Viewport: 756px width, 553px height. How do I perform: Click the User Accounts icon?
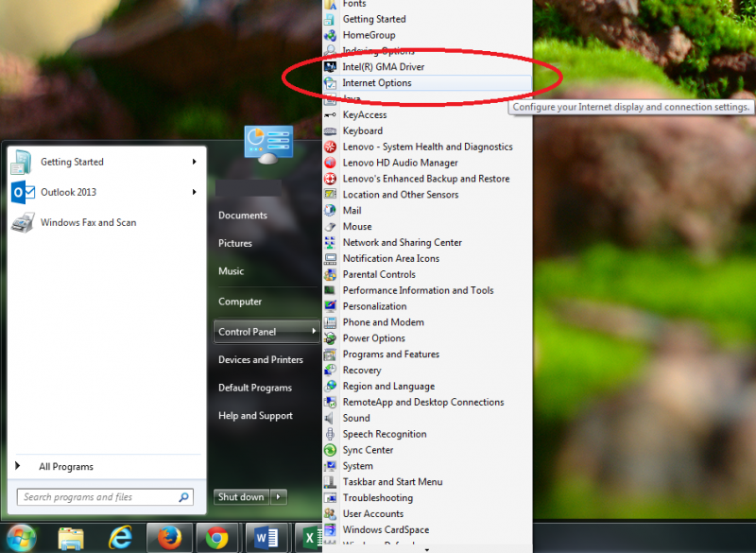pyautogui.click(x=330, y=514)
